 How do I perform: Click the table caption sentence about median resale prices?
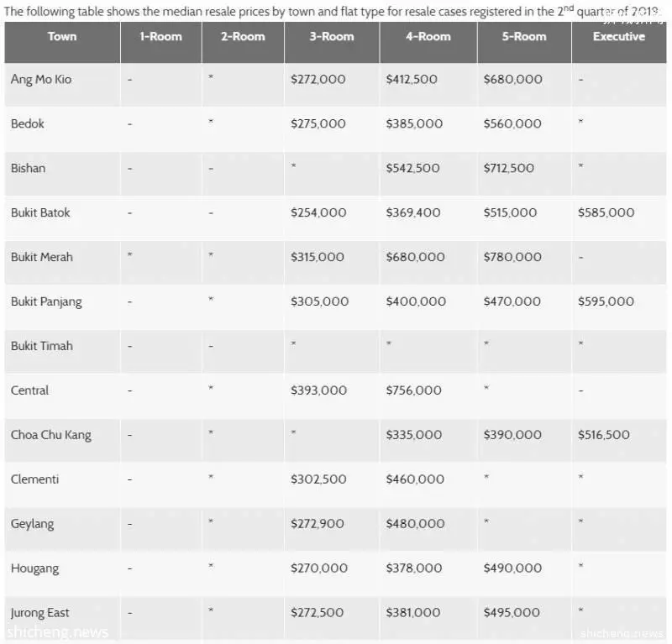(332, 11)
